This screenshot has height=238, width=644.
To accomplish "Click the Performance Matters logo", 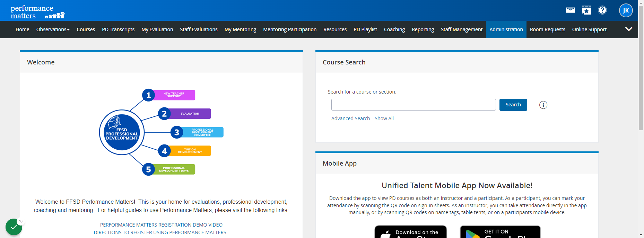I will pos(38,12).
